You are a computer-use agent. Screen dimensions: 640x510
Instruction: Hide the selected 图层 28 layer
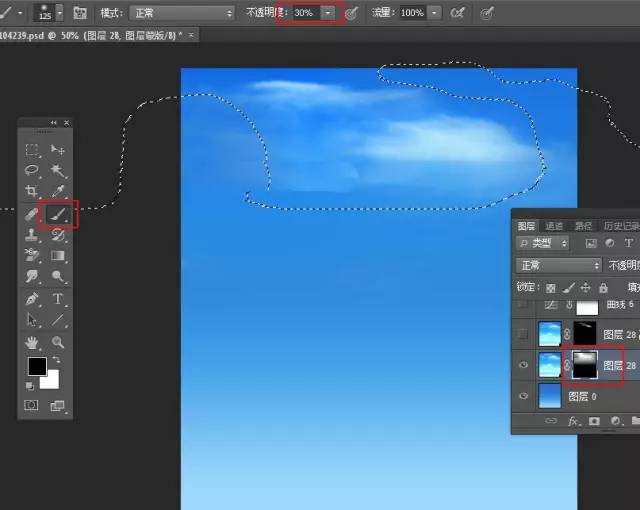pos(523,366)
